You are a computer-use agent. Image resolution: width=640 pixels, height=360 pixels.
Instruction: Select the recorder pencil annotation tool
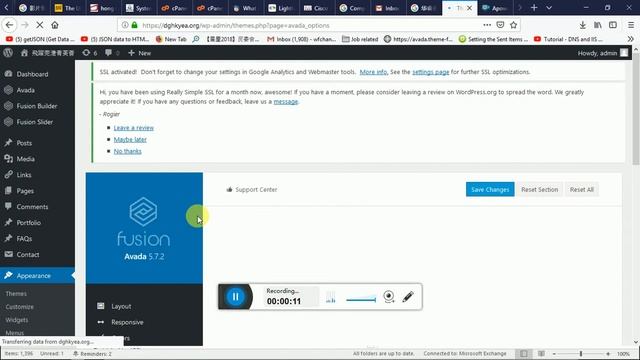click(x=408, y=297)
